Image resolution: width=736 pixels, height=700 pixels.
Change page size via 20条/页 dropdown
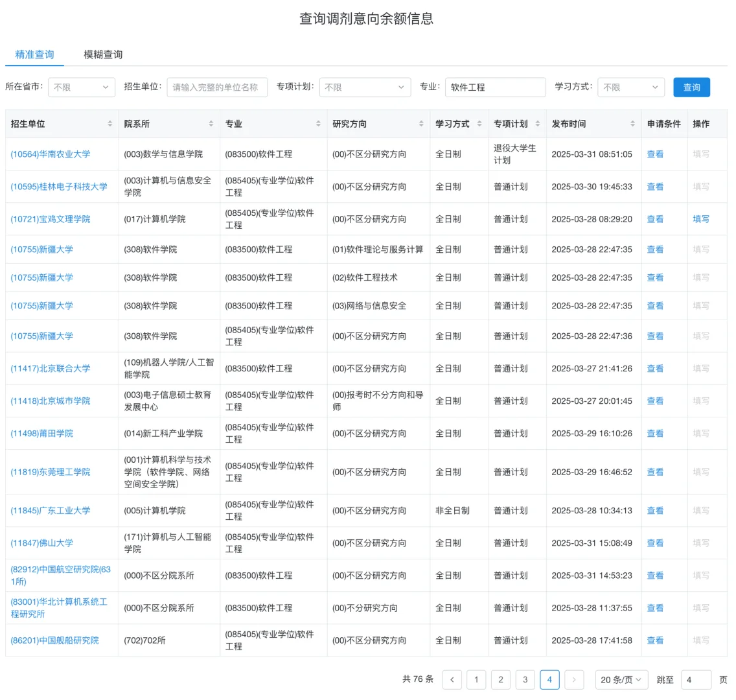tap(621, 680)
